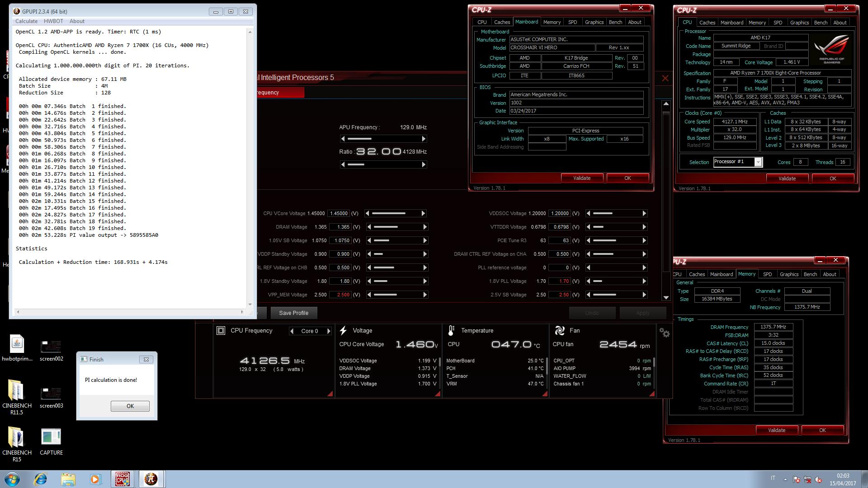868x488 pixels.
Task: Open About menu in GPUPI
Action: pos(77,21)
